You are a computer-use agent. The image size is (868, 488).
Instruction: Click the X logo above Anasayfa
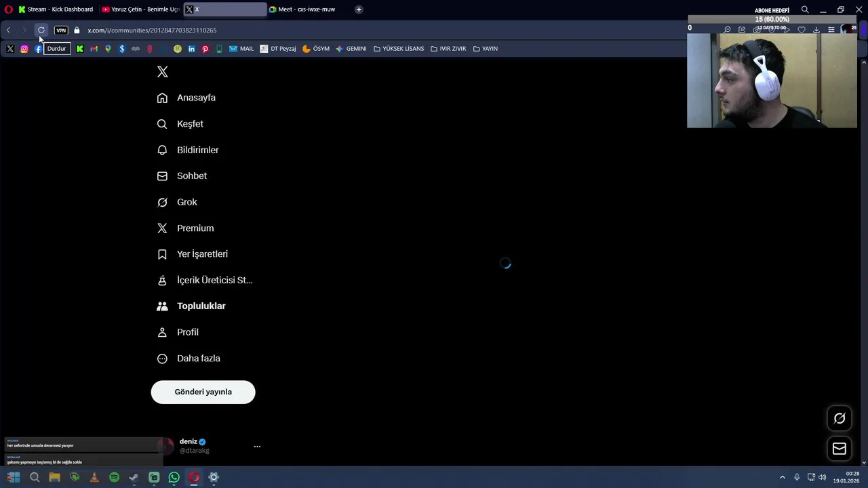(162, 72)
